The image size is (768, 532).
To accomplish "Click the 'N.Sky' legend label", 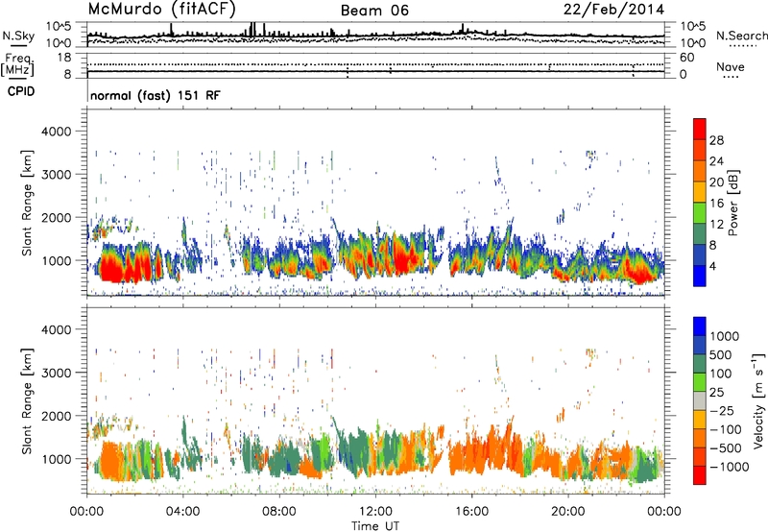I will click(x=18, y=36).
